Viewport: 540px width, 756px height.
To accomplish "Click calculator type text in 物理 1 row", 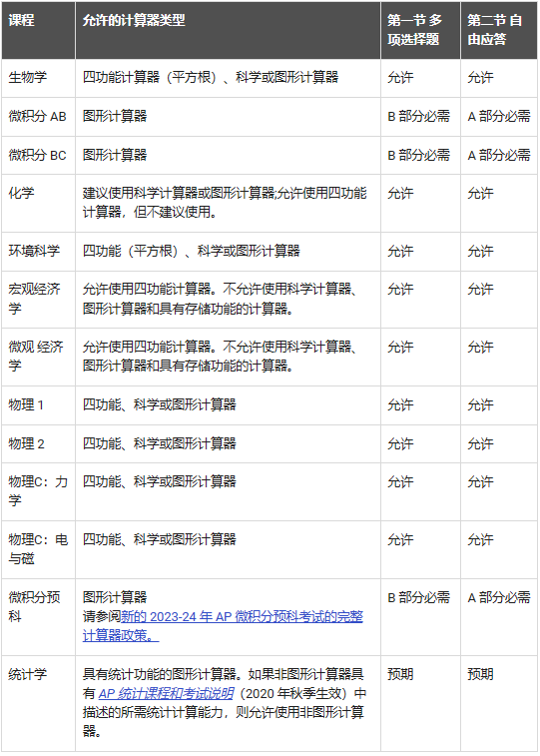I will coord(160,404).
